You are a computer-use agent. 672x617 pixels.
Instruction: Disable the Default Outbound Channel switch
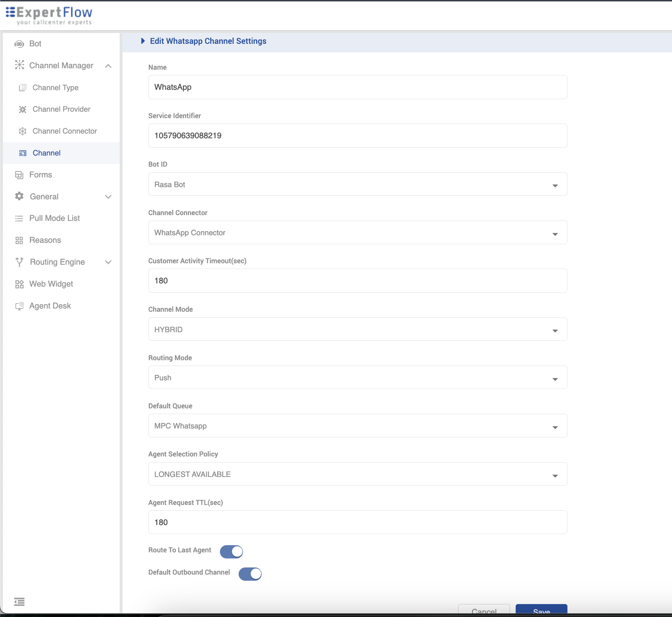coord(250,574)
